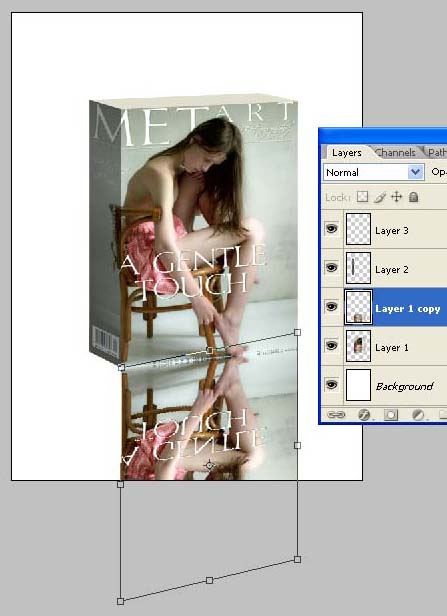Open the add layer style icon

(x=365, y=415)
